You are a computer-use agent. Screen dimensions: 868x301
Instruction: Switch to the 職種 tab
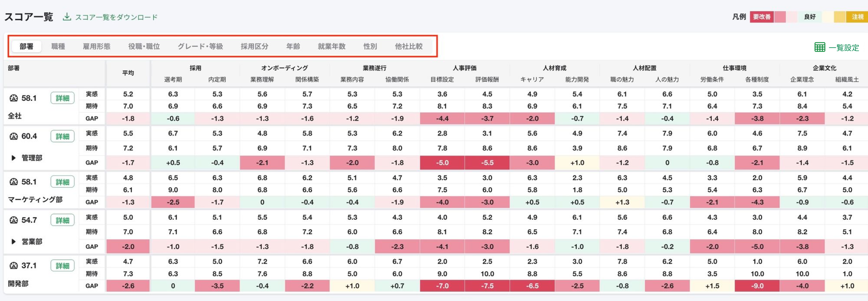[x=58, y=47]
